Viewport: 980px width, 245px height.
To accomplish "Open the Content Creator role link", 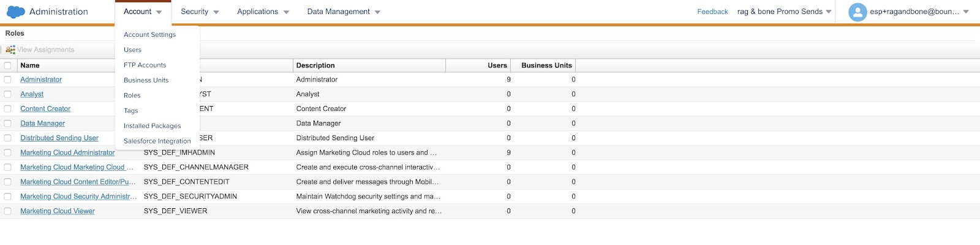I will point(45,109).
